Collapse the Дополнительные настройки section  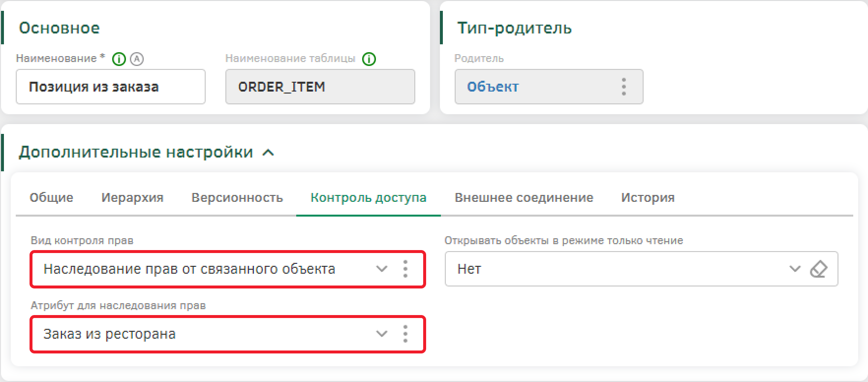pos(268,153)
